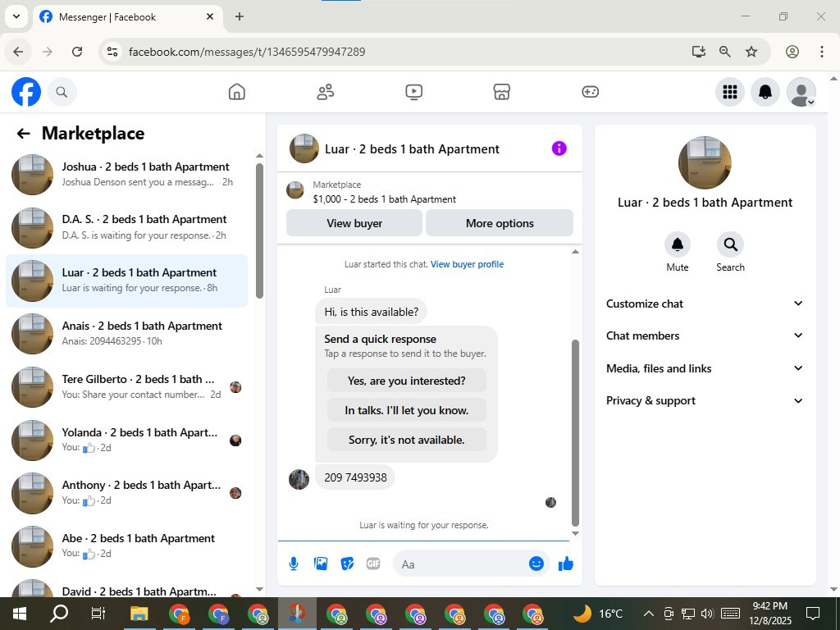The width and height of the screenshot is (840, 630).
Task: Send quick reply 'In talks. I'll let you know.'
Action: click(x=407, y=410)
